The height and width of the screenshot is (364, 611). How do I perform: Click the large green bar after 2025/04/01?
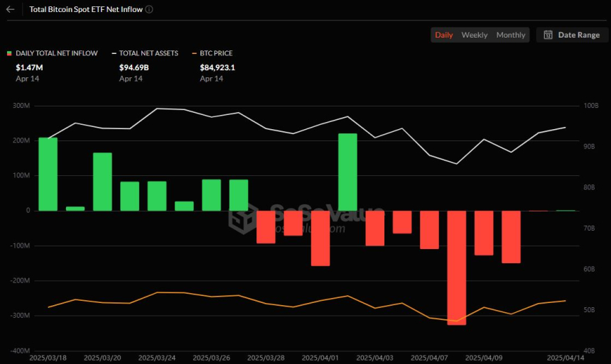click(x=347, y=172)
